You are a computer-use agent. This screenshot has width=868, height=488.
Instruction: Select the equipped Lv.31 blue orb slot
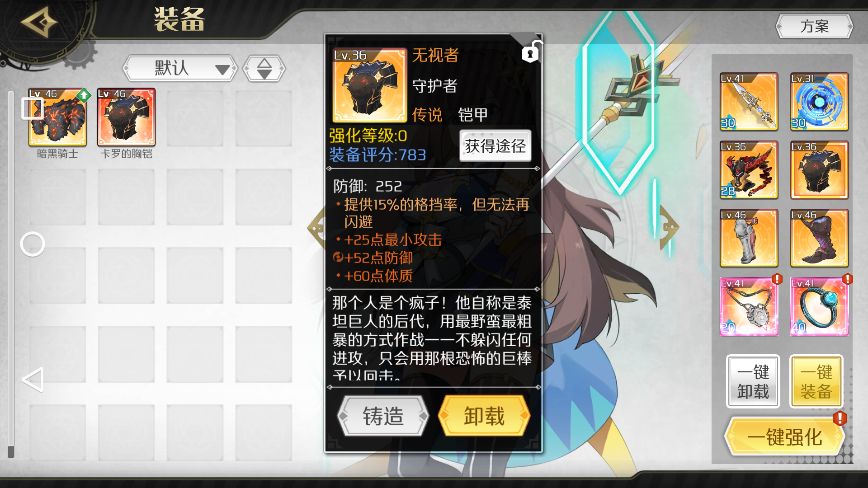coord(819,102)
